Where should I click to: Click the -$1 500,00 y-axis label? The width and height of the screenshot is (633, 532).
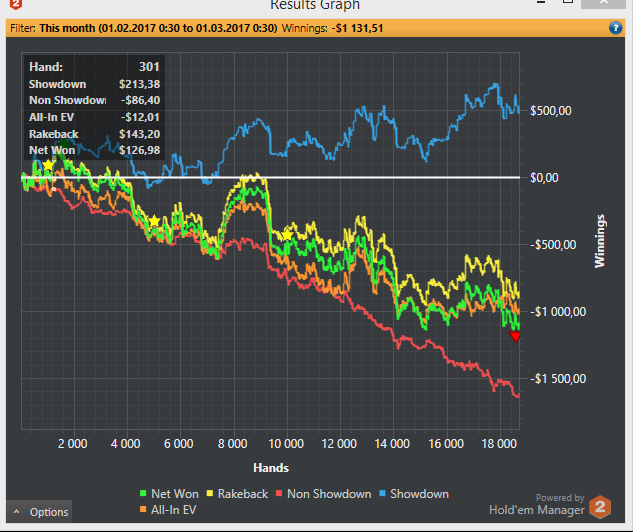[x=558, y=379]
